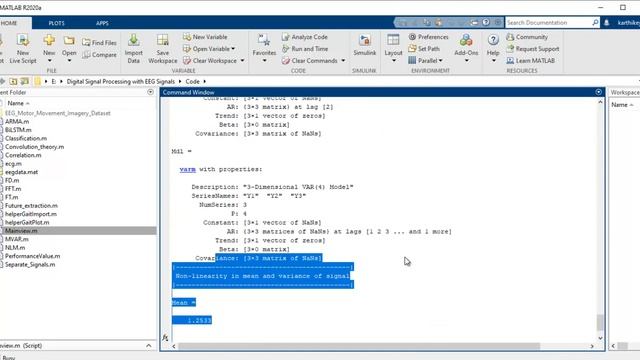Expand the Clear Commands dropdown arrow
The height and width of the screenshot is (360, 640).
[x=343, y=61]
